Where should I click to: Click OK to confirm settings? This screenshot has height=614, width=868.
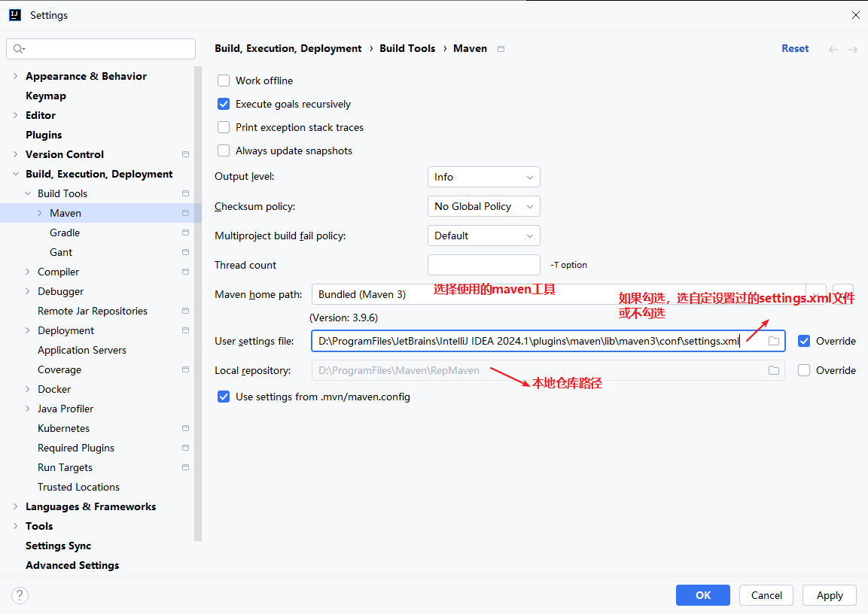[703, 595]
